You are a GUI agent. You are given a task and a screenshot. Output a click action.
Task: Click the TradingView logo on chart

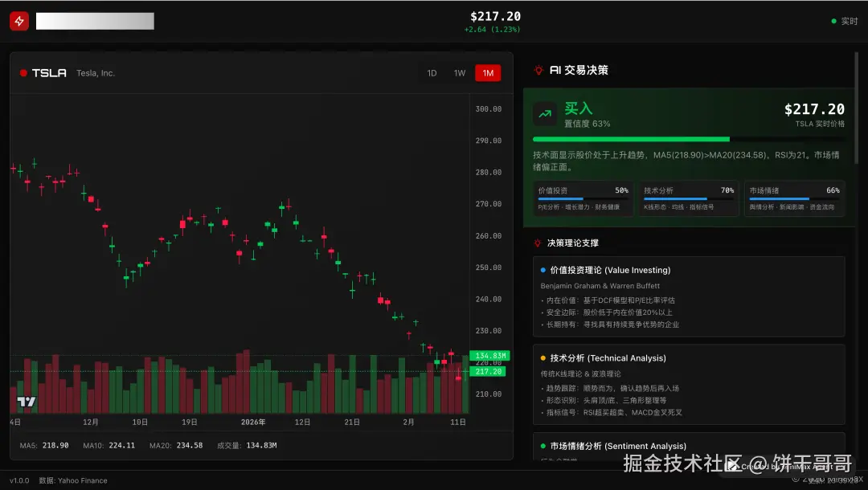click(x=26, y=402)
